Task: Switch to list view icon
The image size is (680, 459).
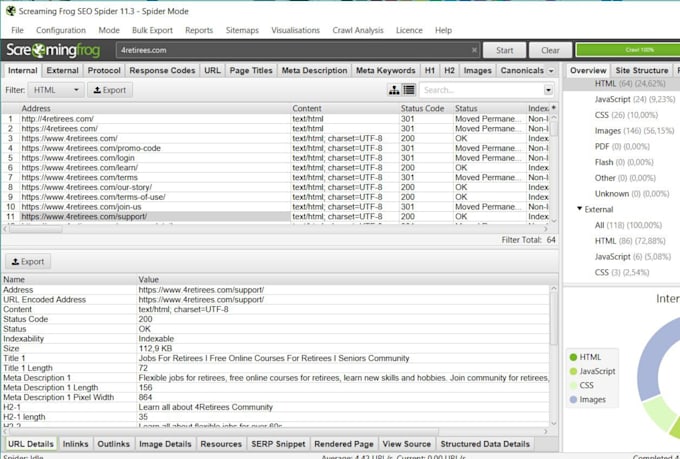Action: point(409,90)
